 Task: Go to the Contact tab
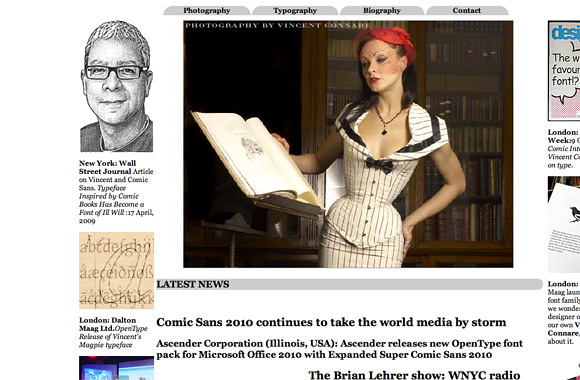point(467,11)
